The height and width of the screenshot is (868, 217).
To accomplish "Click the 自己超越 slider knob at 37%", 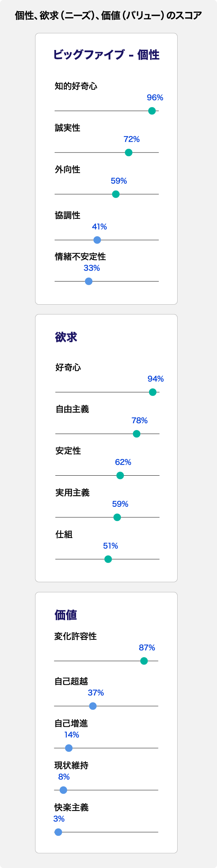I will [x=93, y=706].
